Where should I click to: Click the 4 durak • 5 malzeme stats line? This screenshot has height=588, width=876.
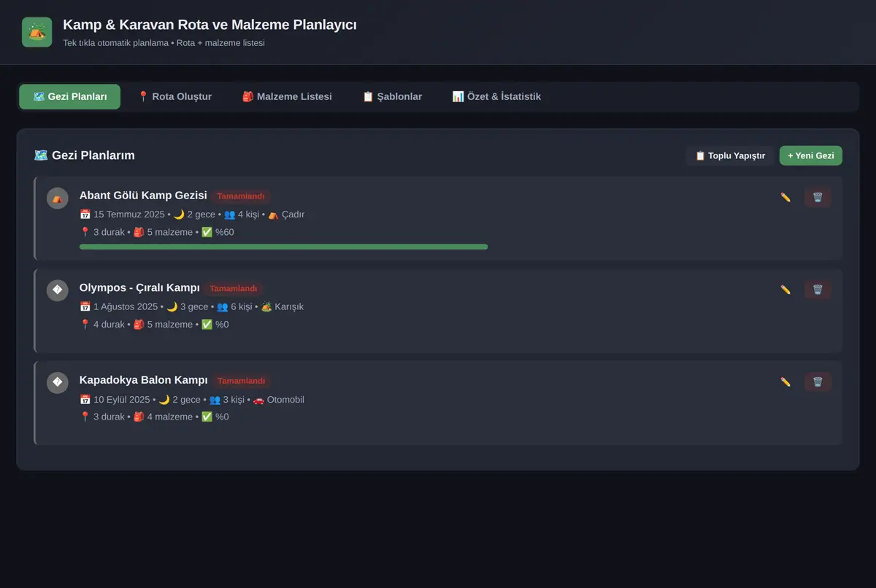pyautogui.click(x=154, y=324)
